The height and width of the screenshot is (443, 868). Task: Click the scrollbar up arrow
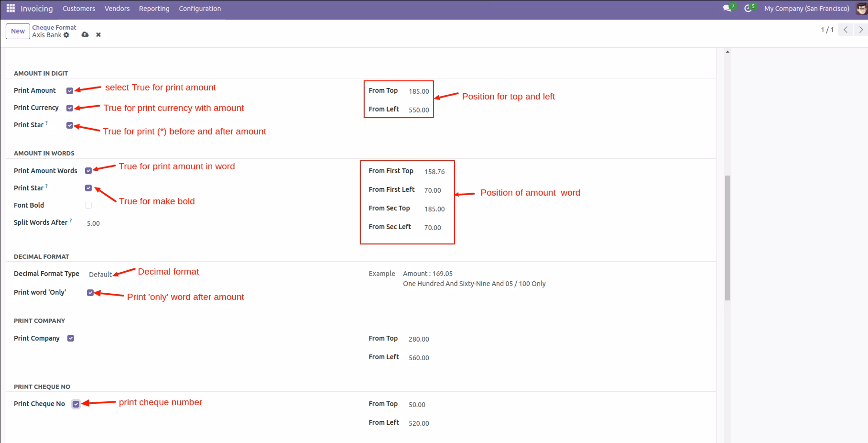(727, 51)
